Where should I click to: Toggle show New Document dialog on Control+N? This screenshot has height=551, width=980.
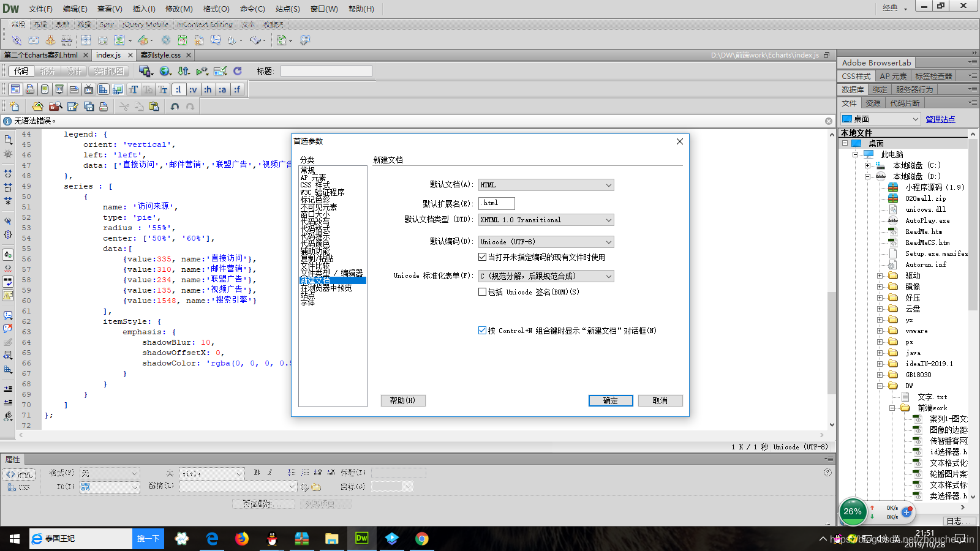tap(483, 331)
